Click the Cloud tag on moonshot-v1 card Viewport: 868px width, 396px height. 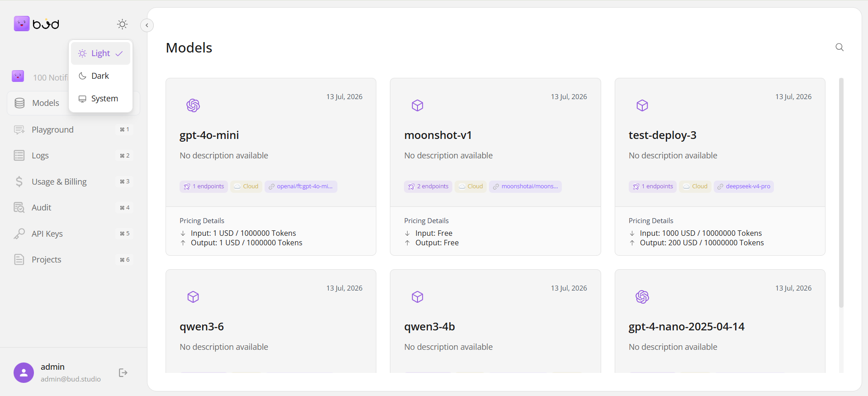pos(471,186)
